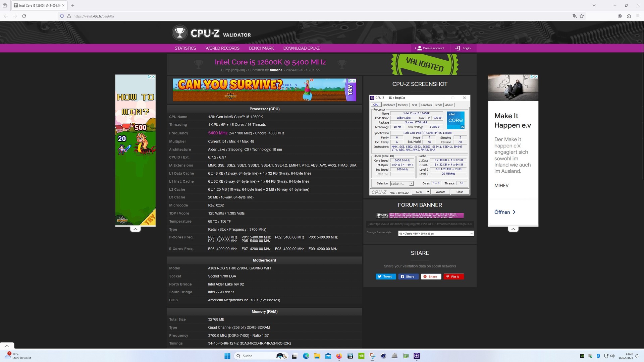This screenshot has width=644, height=362.
Task: Open the Change Banner style dropdown
Action: 436,233
